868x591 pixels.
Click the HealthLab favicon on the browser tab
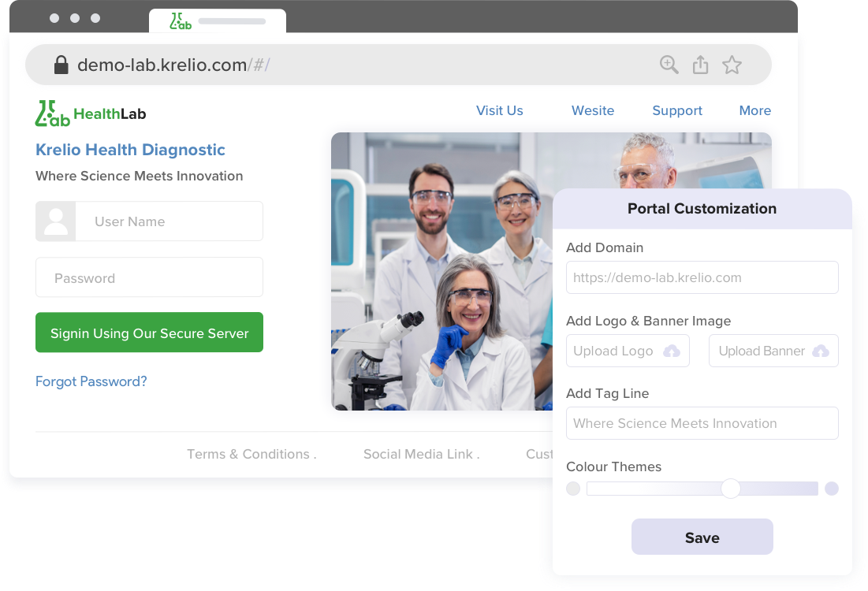(181, 21)
